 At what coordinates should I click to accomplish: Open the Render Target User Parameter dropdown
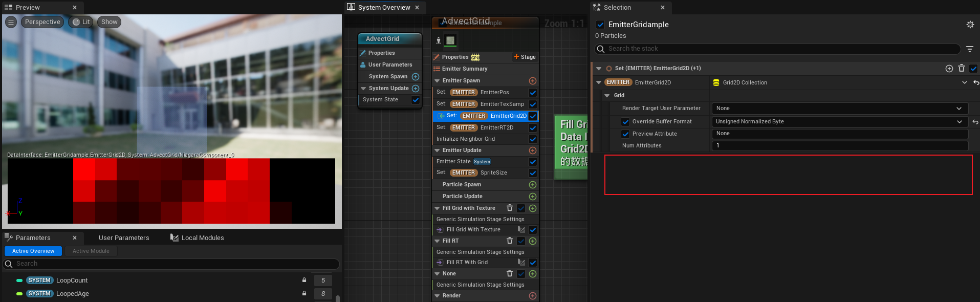(x=839, y=109)
